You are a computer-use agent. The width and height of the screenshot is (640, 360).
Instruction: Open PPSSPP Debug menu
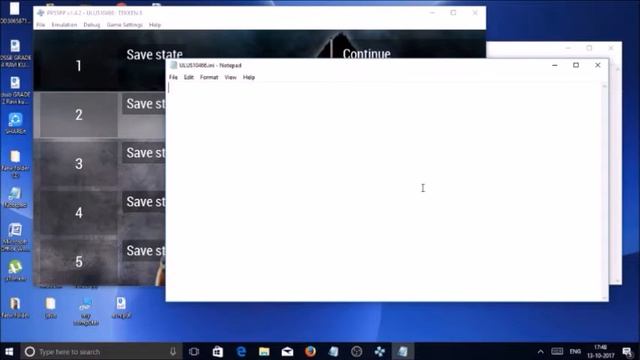coord(92,25)
